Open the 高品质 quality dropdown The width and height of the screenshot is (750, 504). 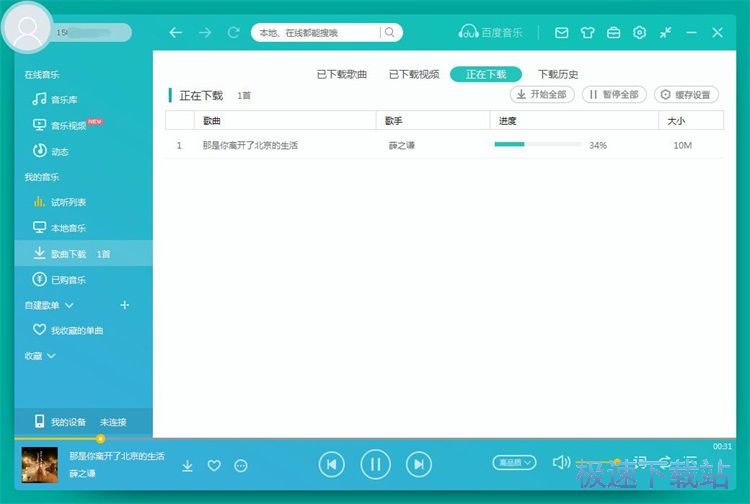pyautogui.click(x=514, y=462)
